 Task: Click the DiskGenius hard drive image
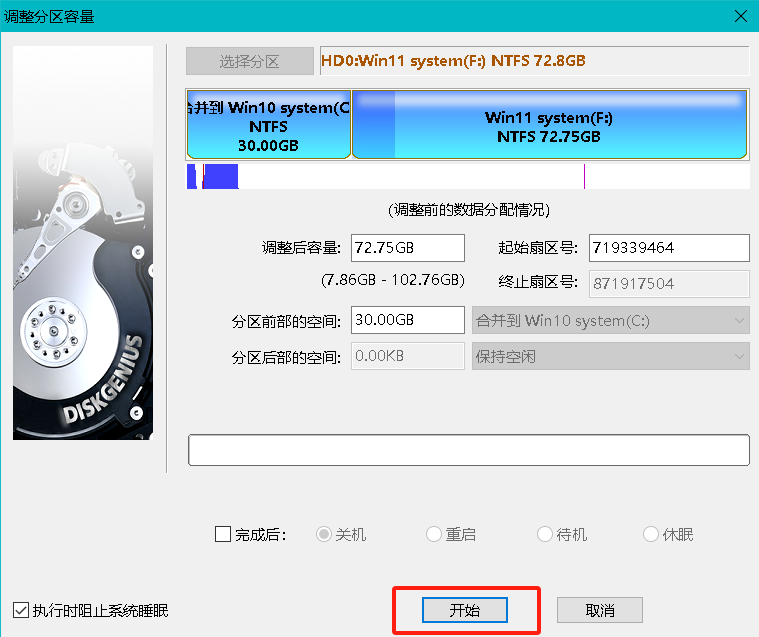pos(83,243)
